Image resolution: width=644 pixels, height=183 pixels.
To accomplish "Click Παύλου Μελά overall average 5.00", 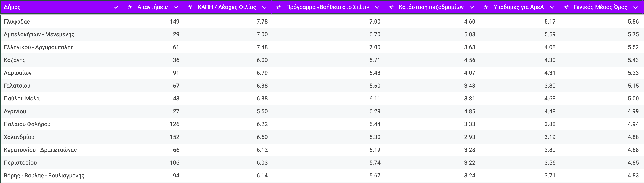I will click(x=633, y=98).
